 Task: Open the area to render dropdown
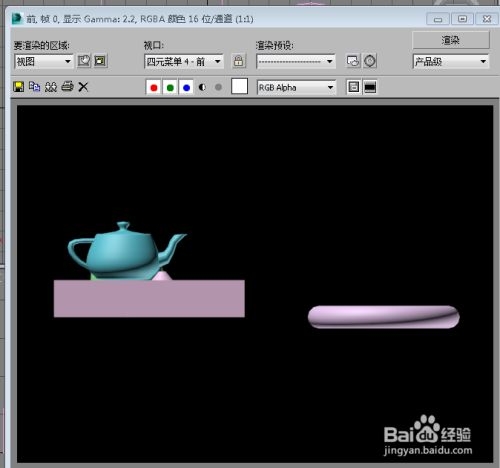coord(44,61)
